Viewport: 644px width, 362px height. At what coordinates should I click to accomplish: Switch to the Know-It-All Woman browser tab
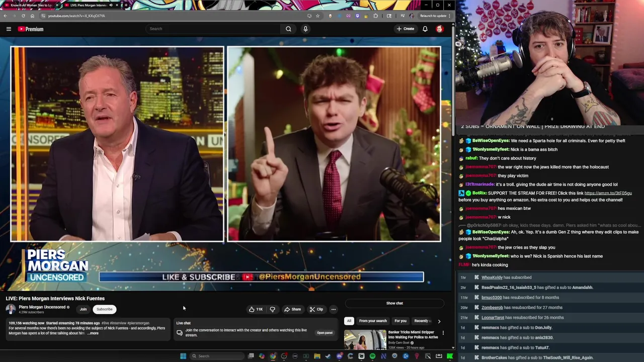click(x=31, y=5)
